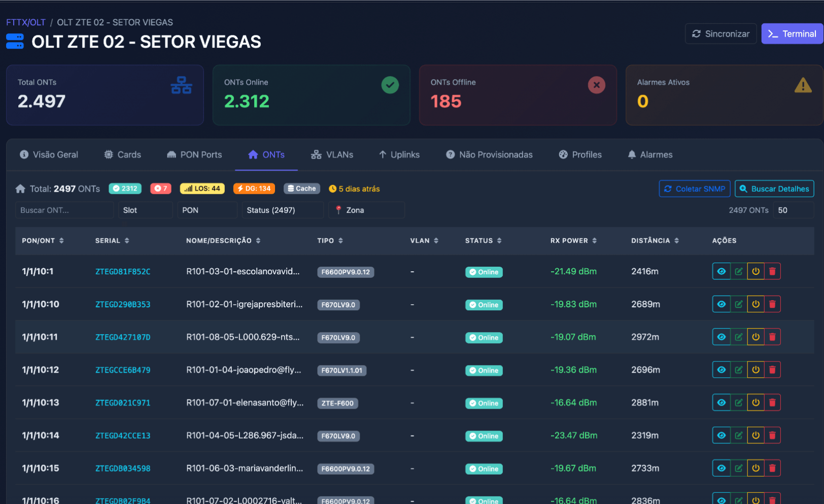The width and height of the screenshot is (824, 504).
Task: Open the Terminal button
Action: [x=792, y=34]
